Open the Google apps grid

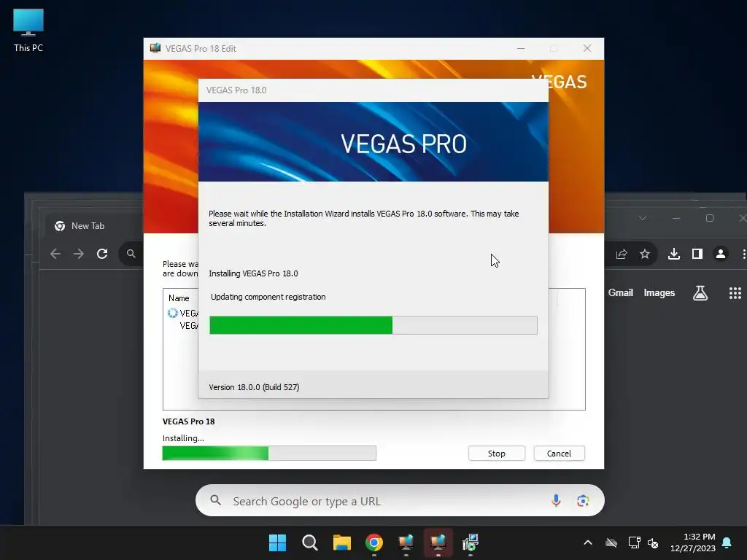pyautogui.click(x=735, y=293)
